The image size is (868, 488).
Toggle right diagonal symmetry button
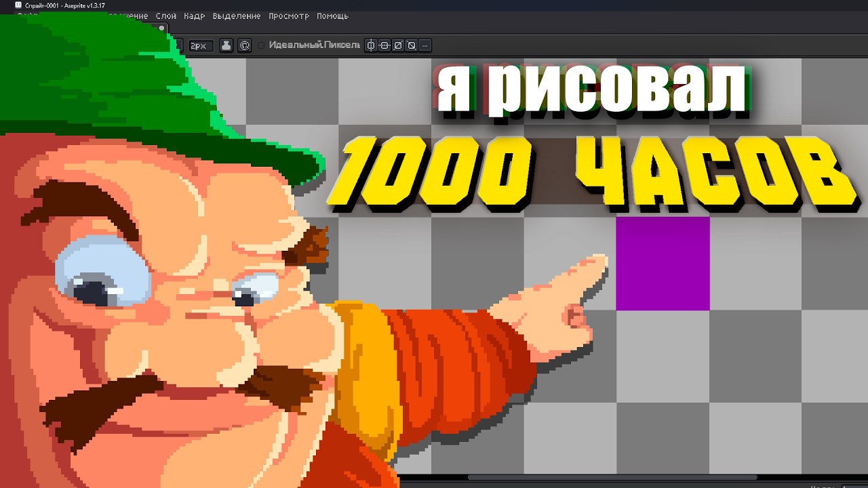(x=398, y=45)
